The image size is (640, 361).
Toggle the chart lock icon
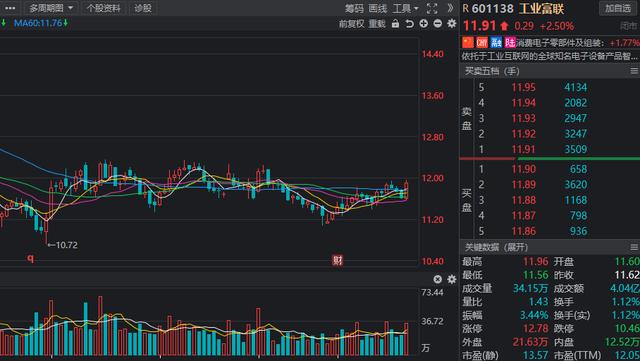tap(395, 24)
